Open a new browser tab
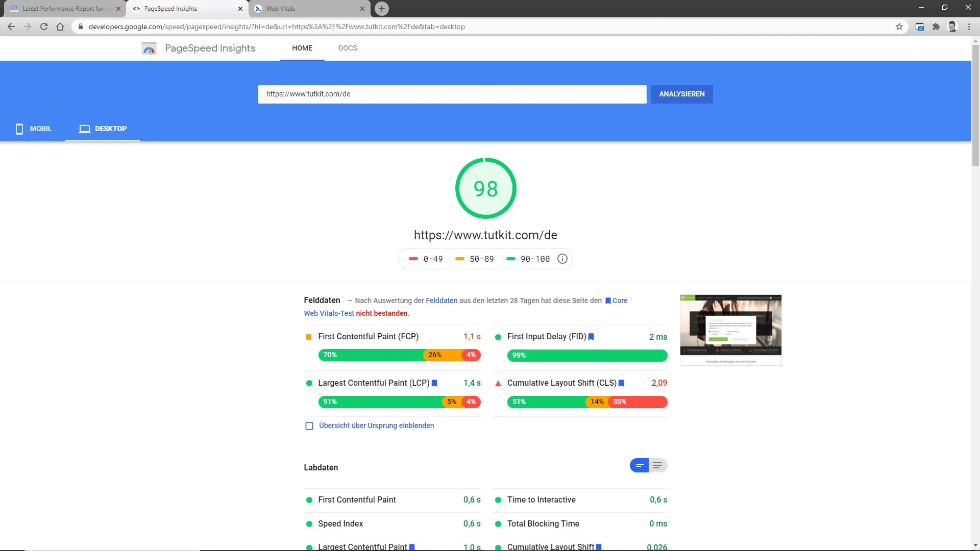Viewport: 980px width, 551px height. click(381, 9)
